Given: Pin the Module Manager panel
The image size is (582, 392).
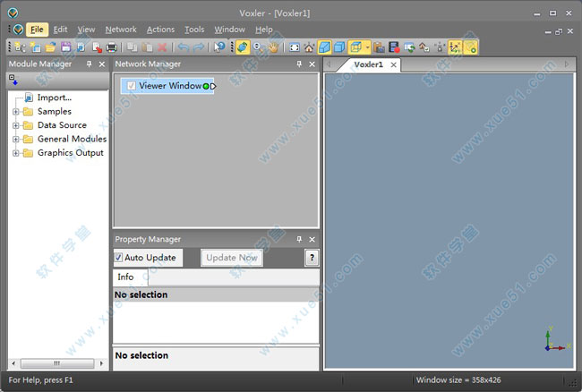Looking at the screenshot, I should tap(89, 64).
